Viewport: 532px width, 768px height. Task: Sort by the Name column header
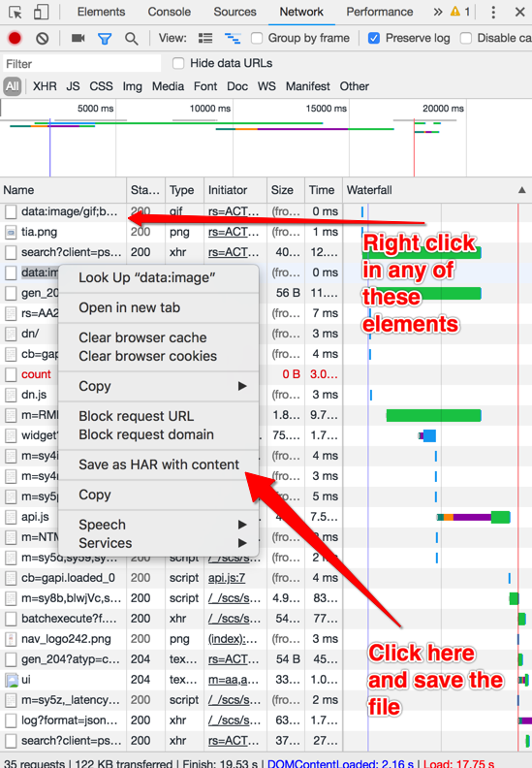point(63,190)
